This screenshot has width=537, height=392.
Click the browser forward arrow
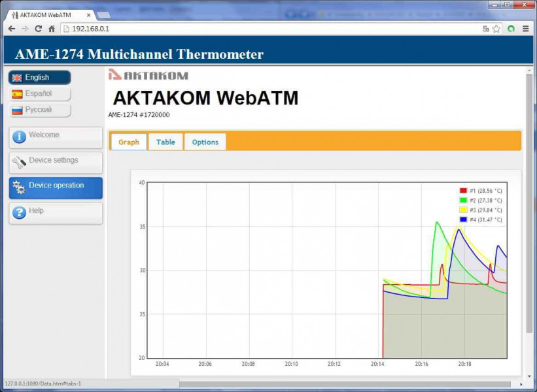pyautogui.click(x=25, y=29)
